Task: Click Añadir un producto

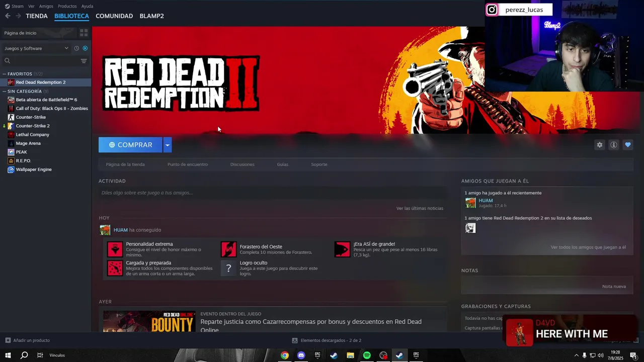Action: click(27, 340)
